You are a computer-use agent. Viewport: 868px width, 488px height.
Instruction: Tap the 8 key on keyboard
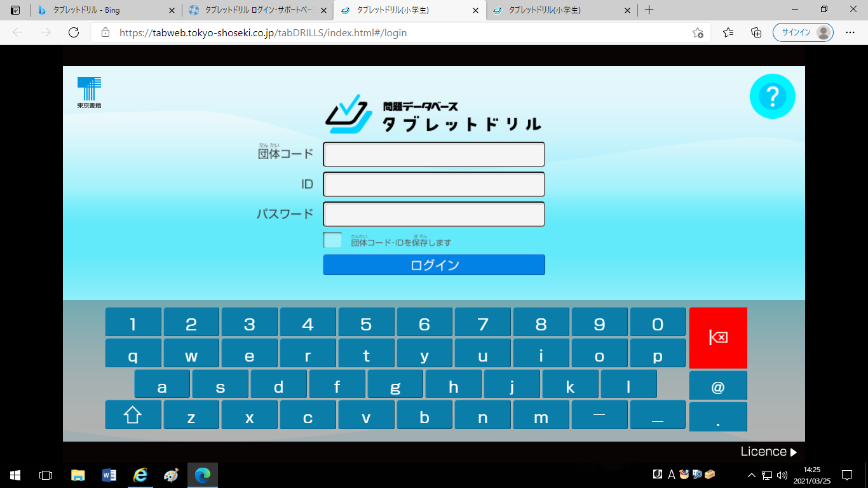click(541, 322)
